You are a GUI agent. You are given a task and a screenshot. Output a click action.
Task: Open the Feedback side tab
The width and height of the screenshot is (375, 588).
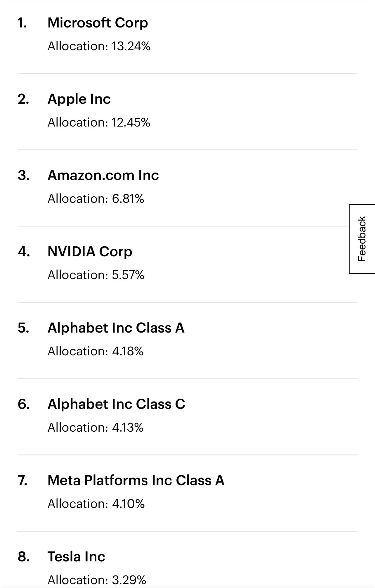(362, 239)
